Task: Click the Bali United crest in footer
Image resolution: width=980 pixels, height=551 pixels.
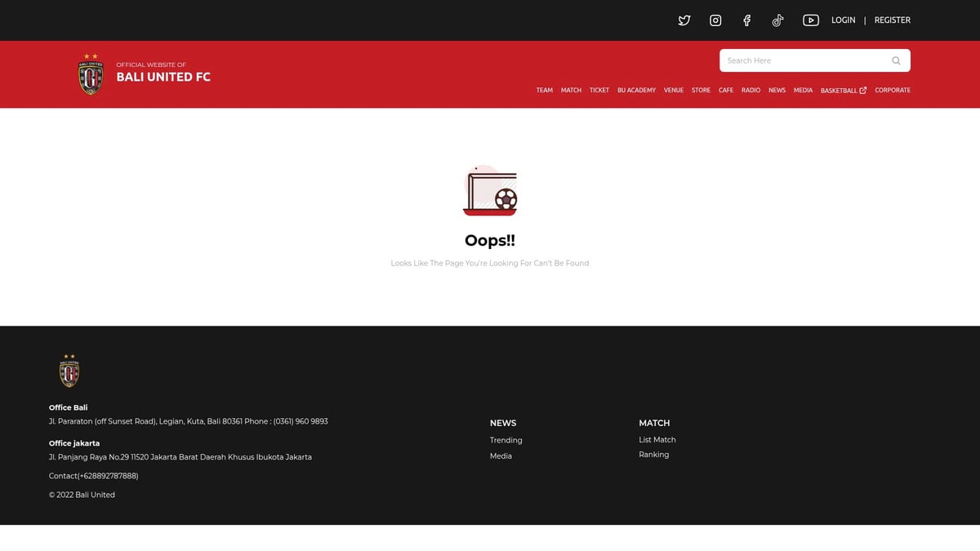Action: coord(69,371)
